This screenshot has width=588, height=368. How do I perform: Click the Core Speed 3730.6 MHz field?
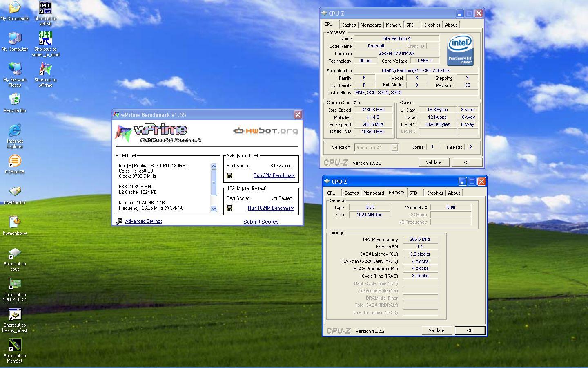[x=373, y=110]
